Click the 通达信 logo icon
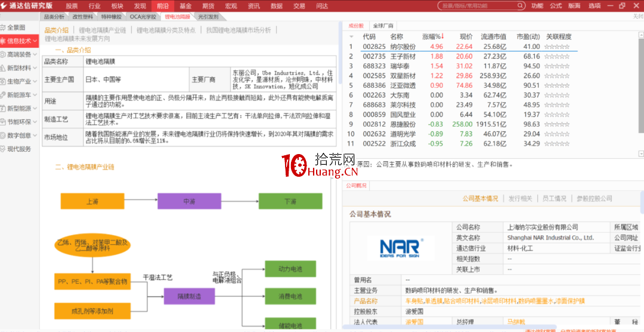Viewport: 644px width, 332px height. (5, 6)
